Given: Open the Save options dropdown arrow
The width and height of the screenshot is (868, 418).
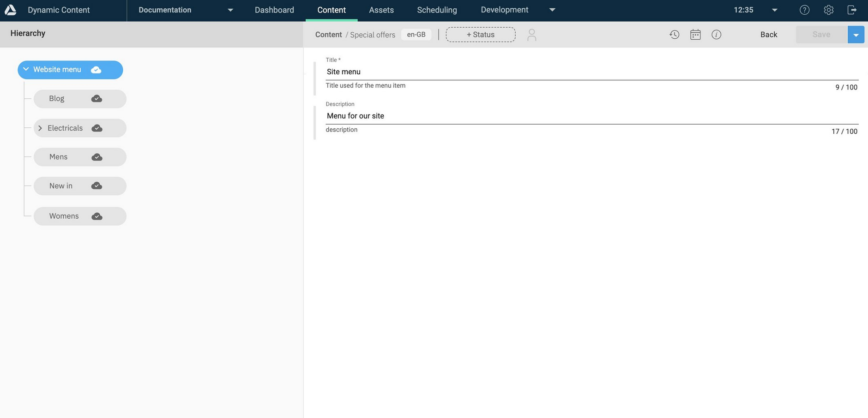Looking at the screenshot, I should click(x=856, y=34).
